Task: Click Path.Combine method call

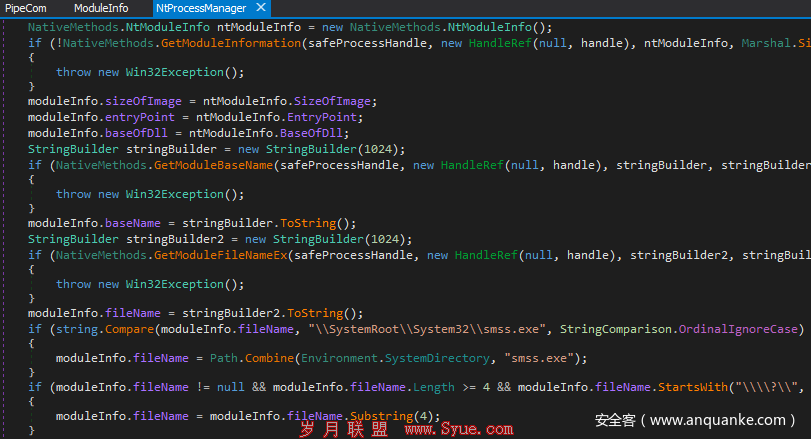Action: 252,358
